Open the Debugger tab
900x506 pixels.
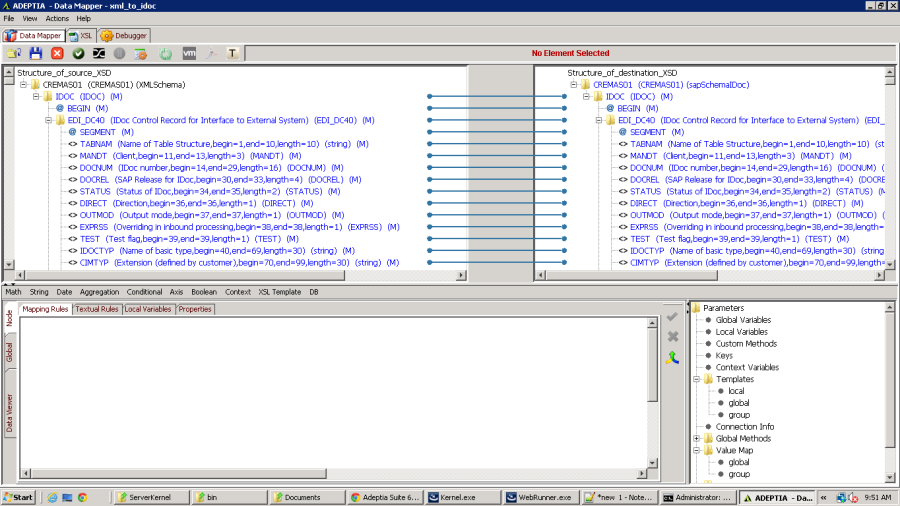click(x=124, y=36)
